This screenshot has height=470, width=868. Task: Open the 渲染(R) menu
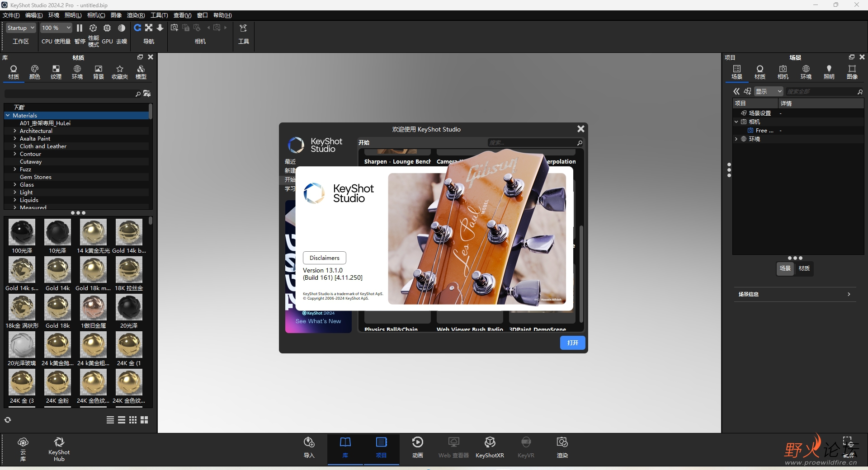tap(136, 15)
